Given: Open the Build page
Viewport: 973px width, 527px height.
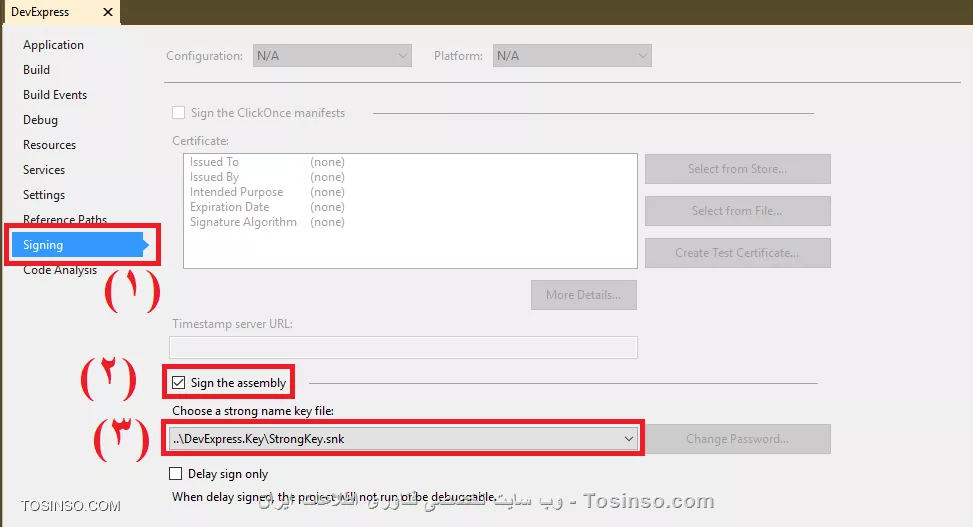Looking at the screenshot, I should pos(37,70).
